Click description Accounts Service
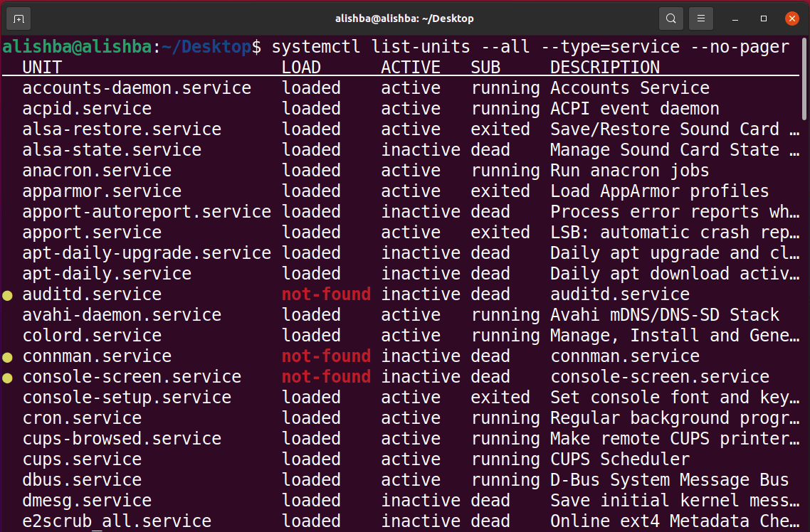810x532 pixels. [x=630, y=87]
